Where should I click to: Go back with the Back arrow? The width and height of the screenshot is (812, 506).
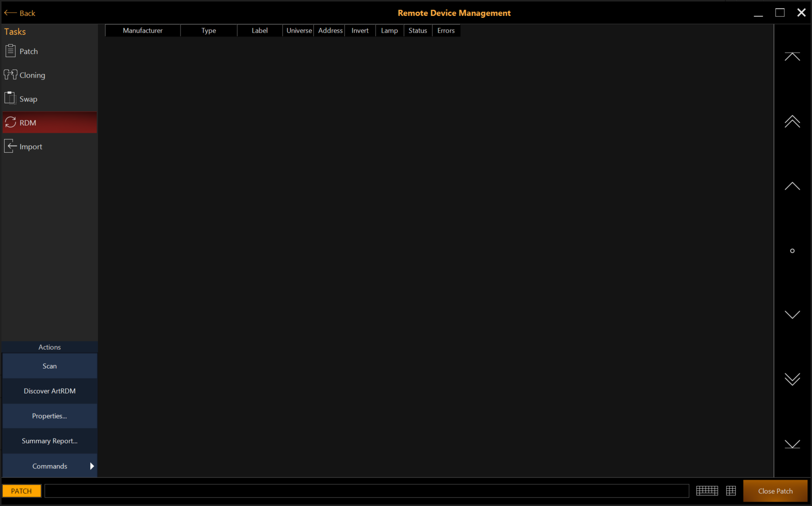(x=20, y=13)
